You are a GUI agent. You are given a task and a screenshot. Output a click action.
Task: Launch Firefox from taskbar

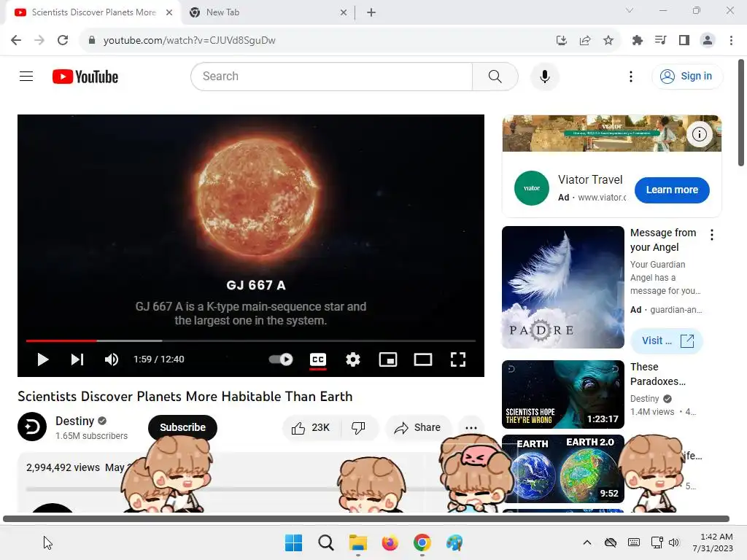click(390, 542)
